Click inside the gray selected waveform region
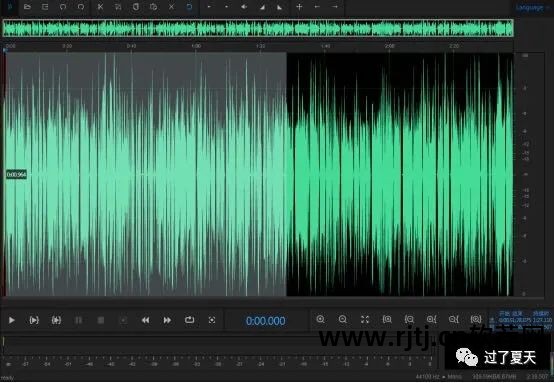This screenshot has height=383, width=554. [x=146, y=174]
